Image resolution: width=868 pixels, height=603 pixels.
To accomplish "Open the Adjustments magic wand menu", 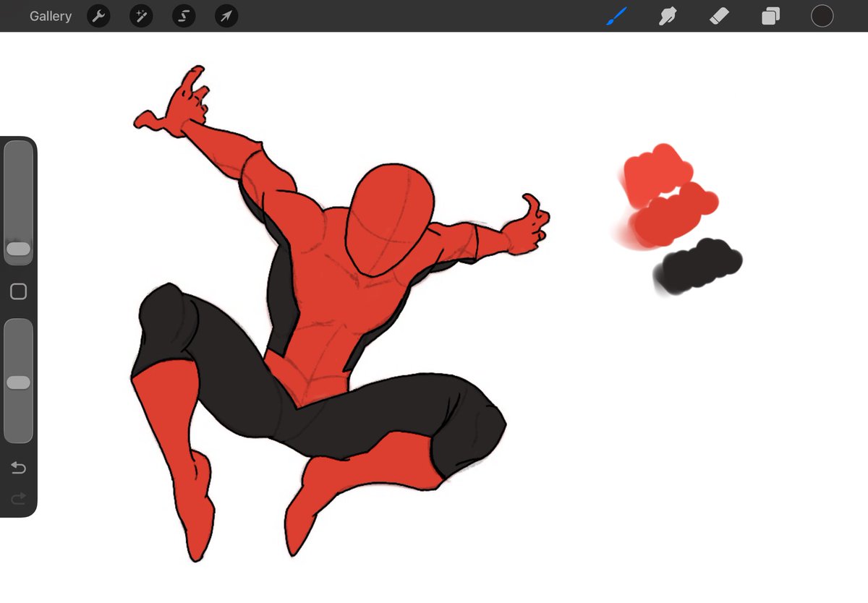I will (141, 16).
